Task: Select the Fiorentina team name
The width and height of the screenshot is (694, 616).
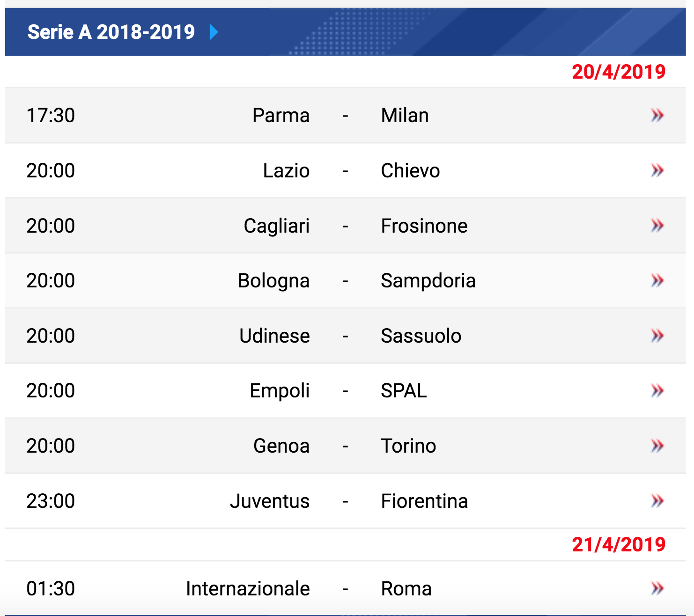Action: tap(424, 501)
